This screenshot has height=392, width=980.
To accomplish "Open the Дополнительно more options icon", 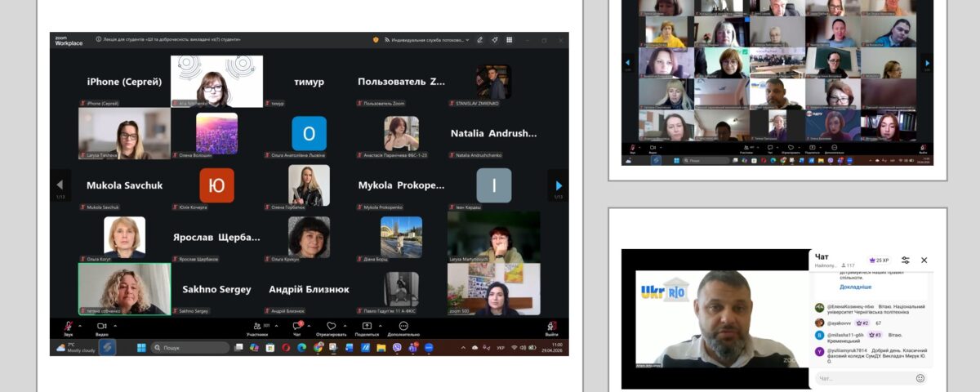I will point(403,326).
